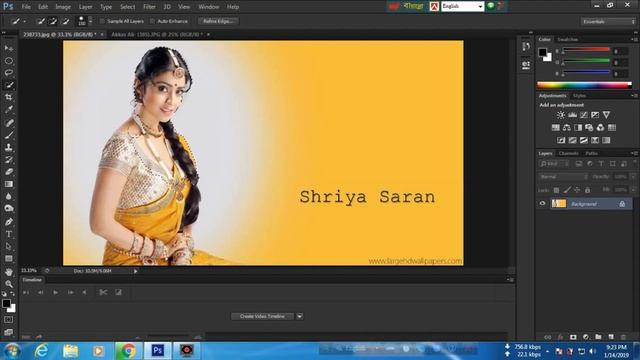Select the Path Selection tool
The height and width of the screenshot is (360, 640).
pyautogui.click(x=9, y=247)
